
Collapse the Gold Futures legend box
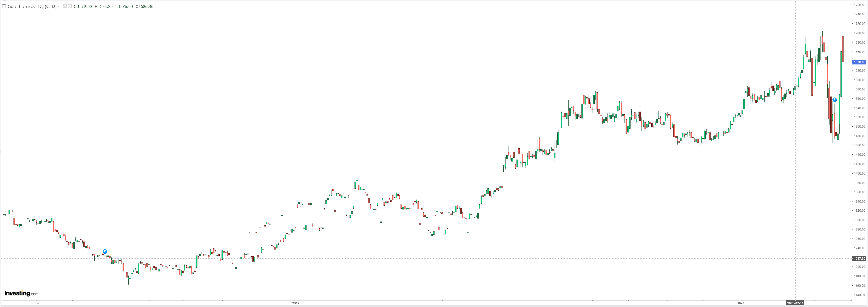click(x=4, y=6)
